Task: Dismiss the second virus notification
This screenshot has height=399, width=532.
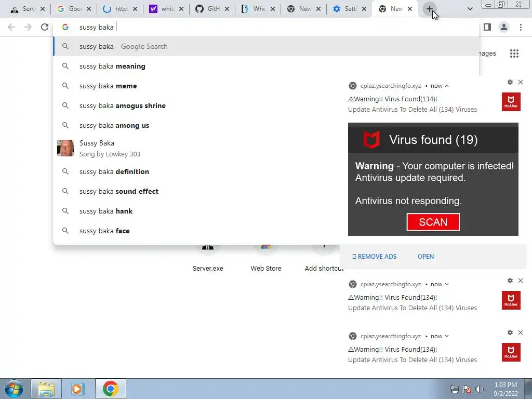Action: point(521,281)
